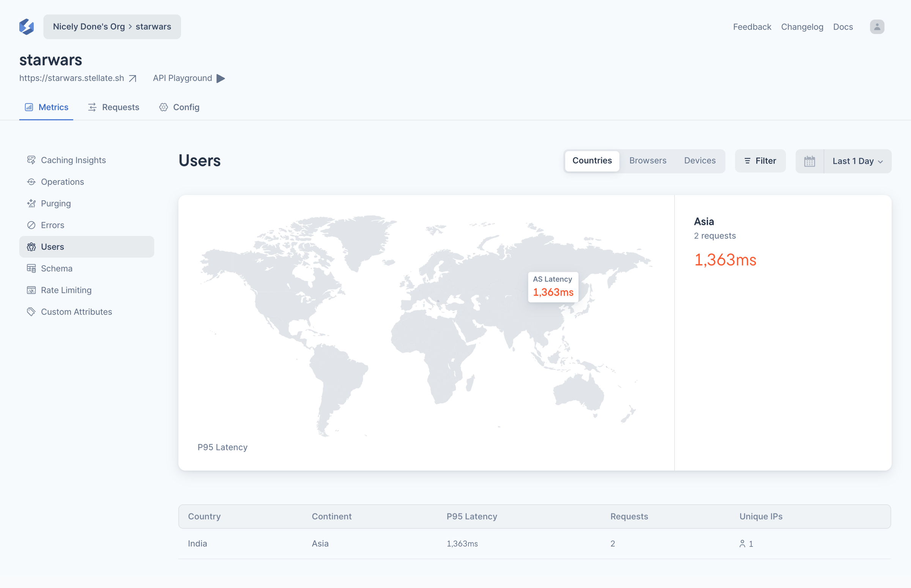The width and height of the screenshot is (911, 588).
Task: Click the large 1,363ms side panel value
Action: tap(725, 260)
